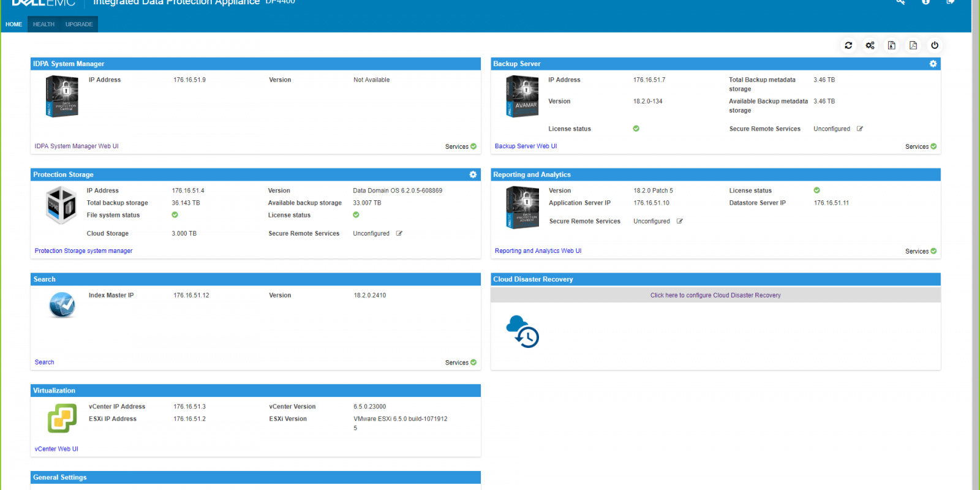Click Data Domain OS 6.2.0.5-608869 version
980x490 pixels.
[398, 191]
